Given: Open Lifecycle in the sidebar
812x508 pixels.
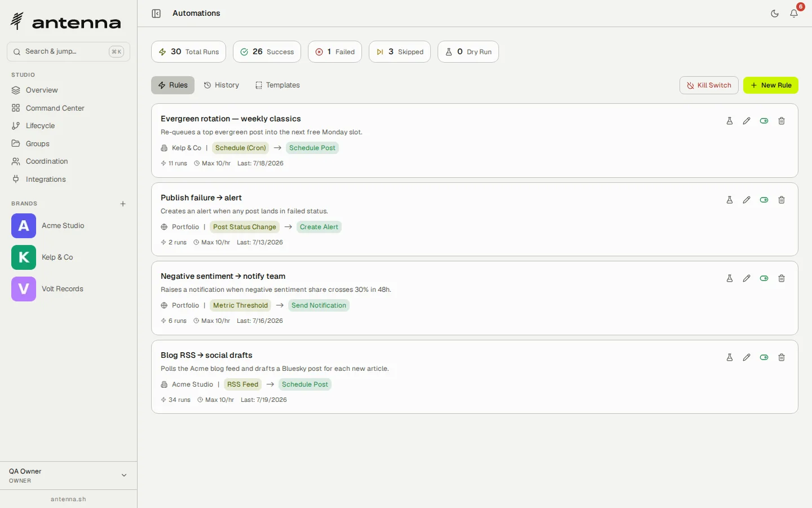Looking at the screenshot, I should click(x=68, y=126).
